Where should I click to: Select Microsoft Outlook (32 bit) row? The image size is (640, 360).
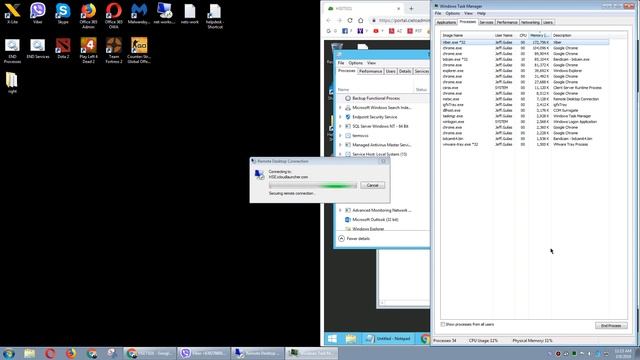[x=383, y=220]
